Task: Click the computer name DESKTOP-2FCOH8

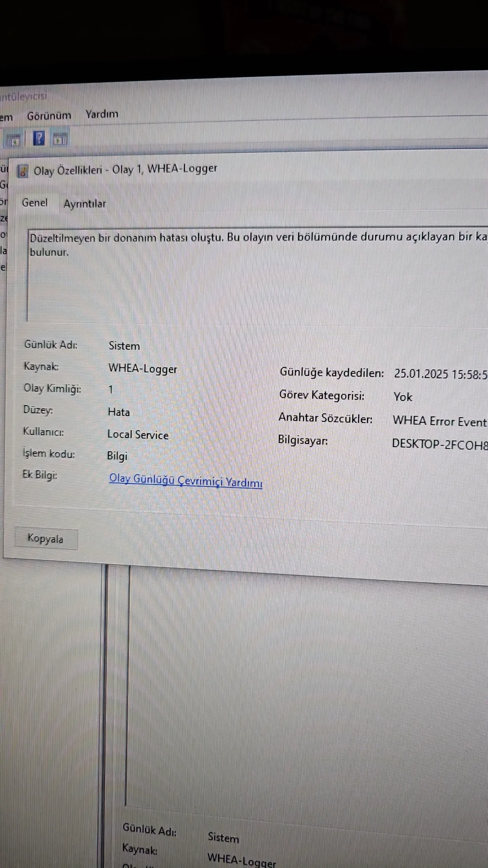Action: coord(440,444)
